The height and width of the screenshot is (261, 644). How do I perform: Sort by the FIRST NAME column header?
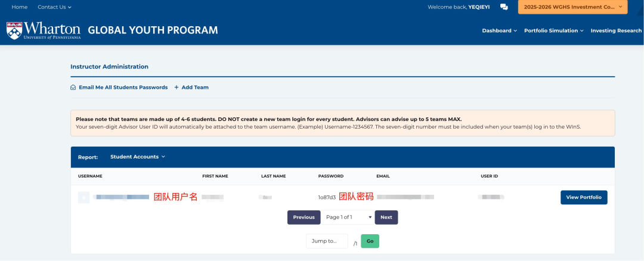tap(215, 176)
